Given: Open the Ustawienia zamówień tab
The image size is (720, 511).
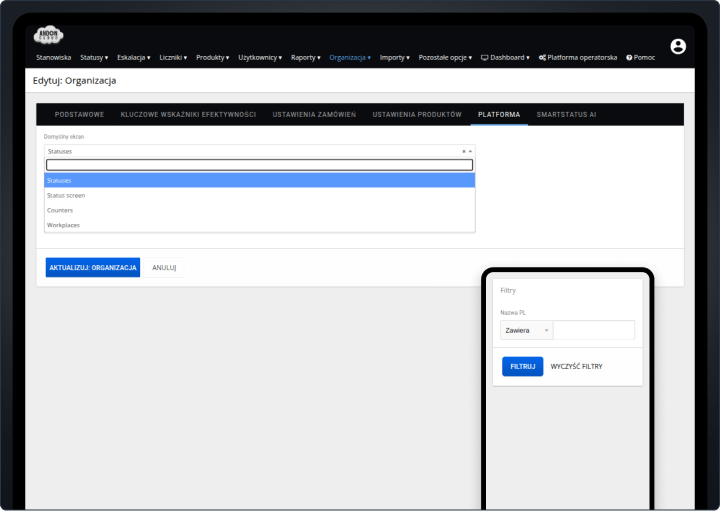Looking at the screenshot, I should click(314, 114).
